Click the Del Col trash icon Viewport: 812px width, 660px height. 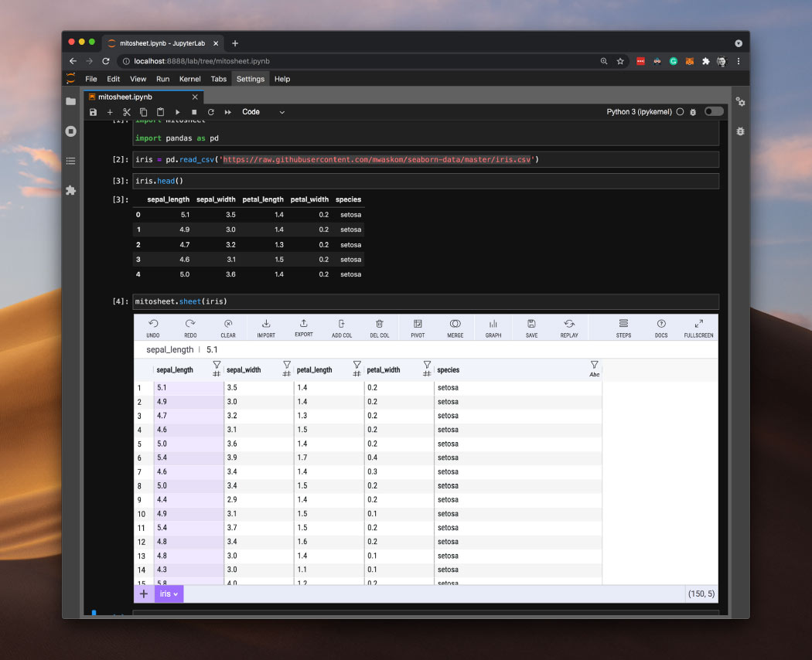point(380,325)
